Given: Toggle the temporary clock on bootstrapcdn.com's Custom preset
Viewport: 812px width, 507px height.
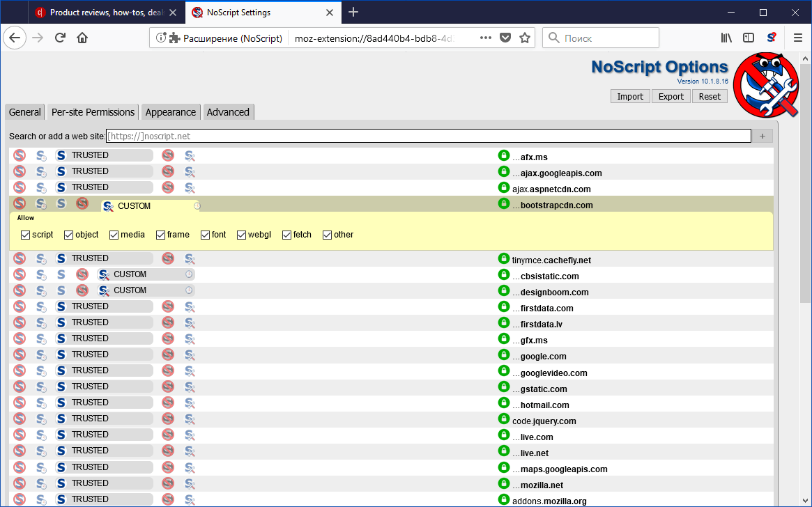Looking at the screenshot, I should pyautogui.click(x=197, y=206).
